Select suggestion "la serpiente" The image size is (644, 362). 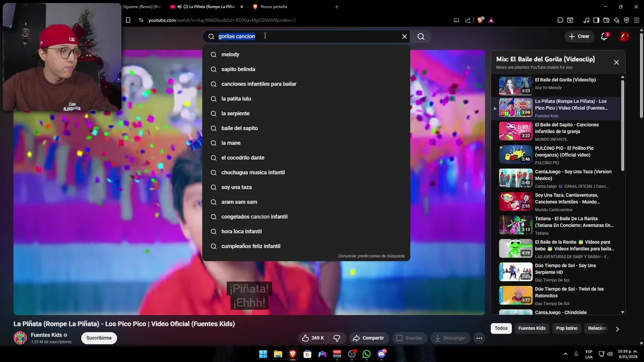point(306,113)
